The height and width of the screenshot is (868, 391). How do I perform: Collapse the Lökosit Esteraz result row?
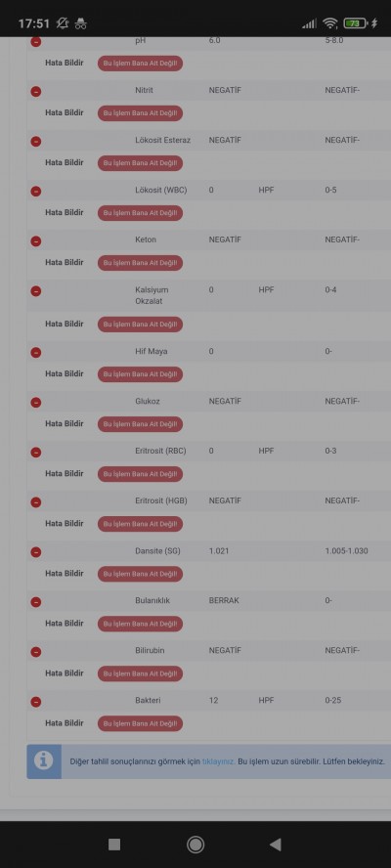click(x=36, y=141)
